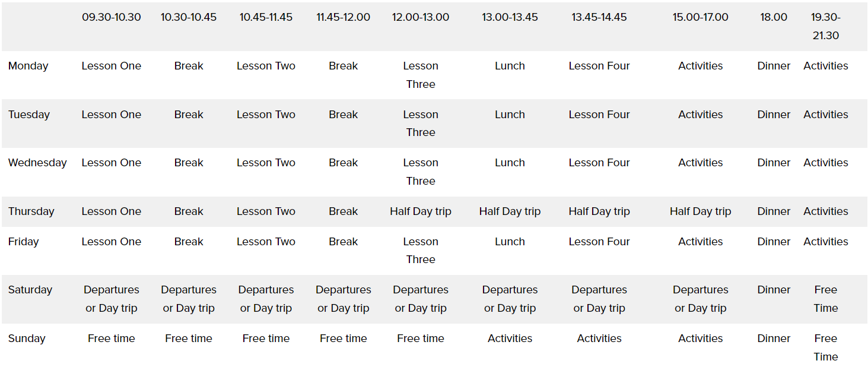This screenshot has height=367, width=868.
Task: Select Sunday's Activities at 15.00-17.00
Action: (x=700, y=338)
